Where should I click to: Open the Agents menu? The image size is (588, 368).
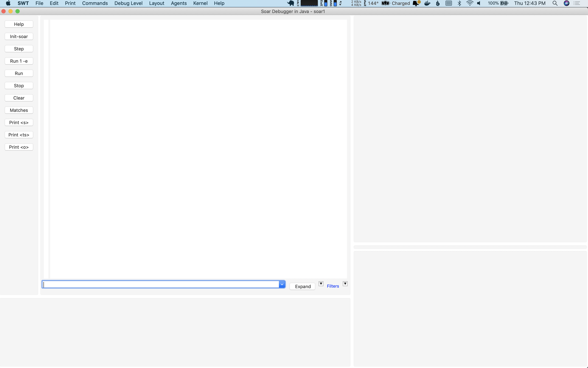click(179, 3)
